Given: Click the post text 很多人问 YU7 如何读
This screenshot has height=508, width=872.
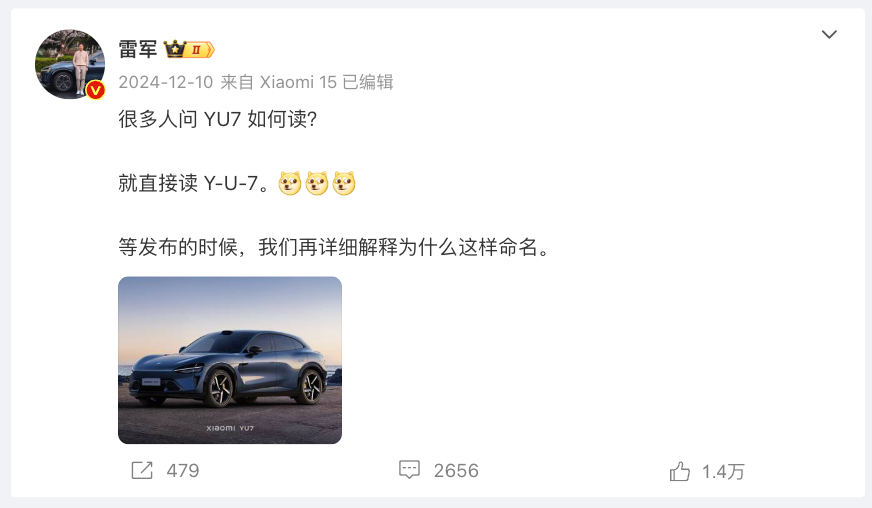Looking at the screenshot, I should point(217,119).
